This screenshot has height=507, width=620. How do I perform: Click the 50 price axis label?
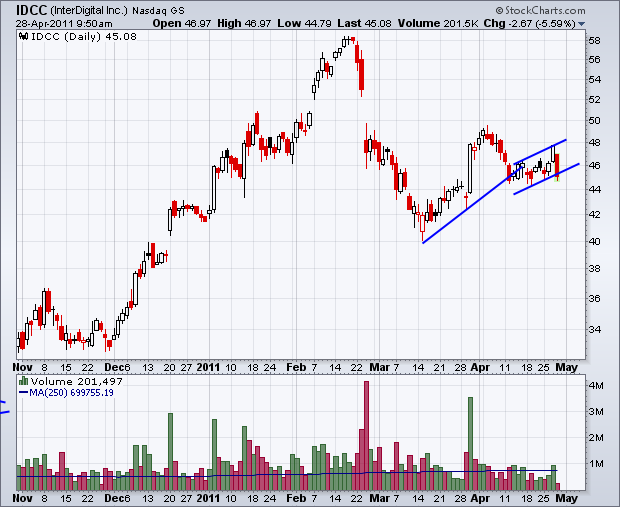[595, 121]
